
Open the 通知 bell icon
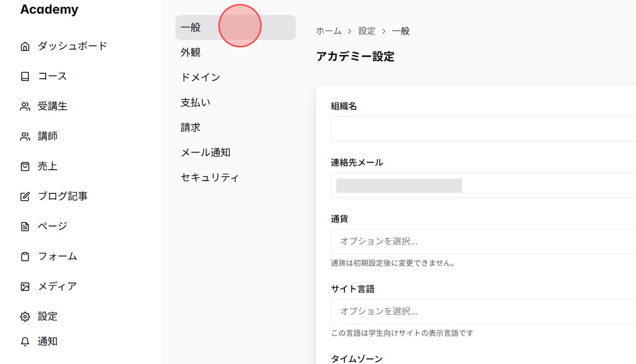click(25, 341)
